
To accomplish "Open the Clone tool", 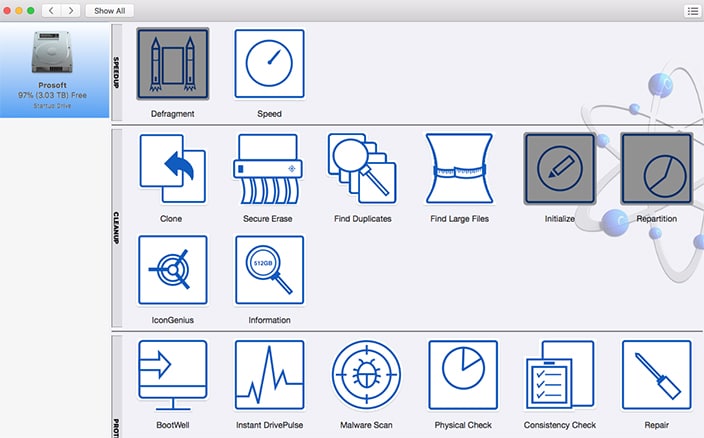I will 173,168.
